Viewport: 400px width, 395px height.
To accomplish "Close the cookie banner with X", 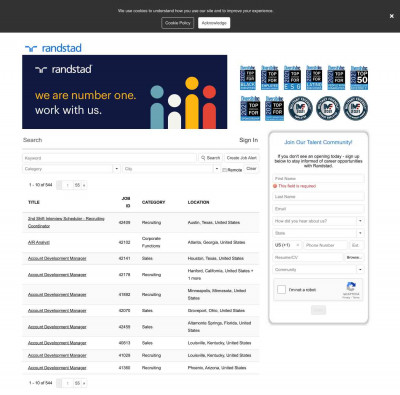I will tap(391, 16).
